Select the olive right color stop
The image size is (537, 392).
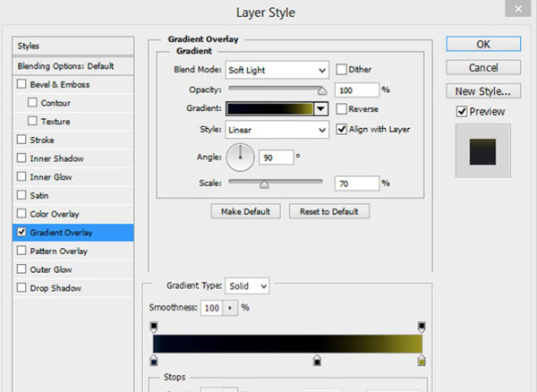click(422, 360)
